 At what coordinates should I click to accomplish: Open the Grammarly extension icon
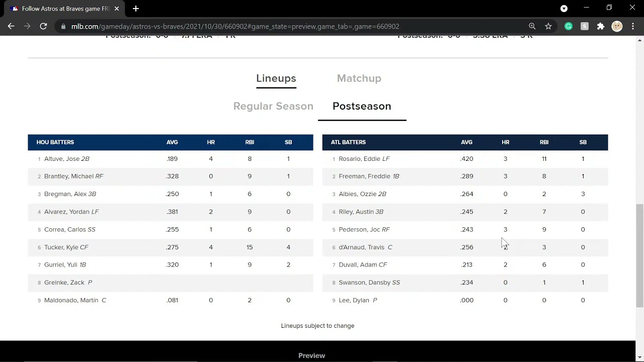click(569, 26)
